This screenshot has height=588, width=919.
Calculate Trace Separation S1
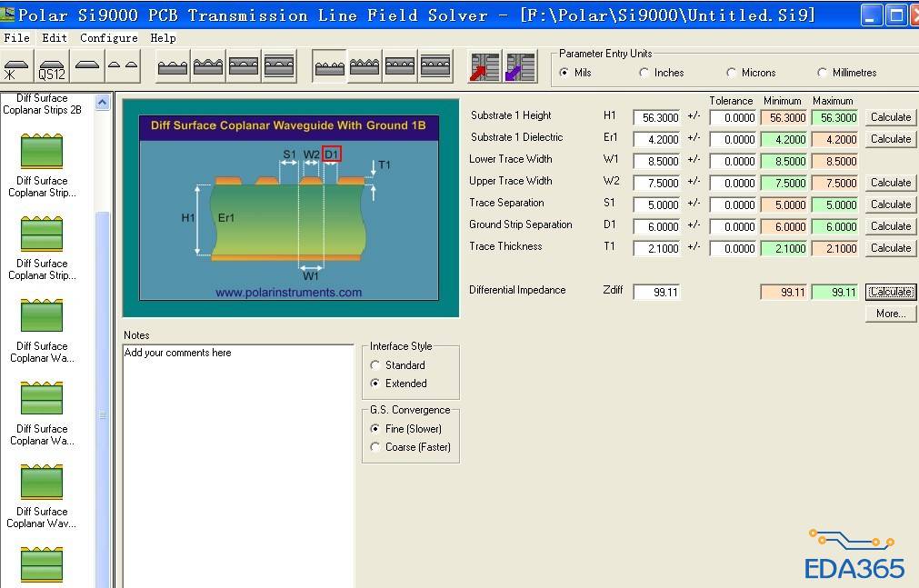pyautogui.click(x=891, y=204)
